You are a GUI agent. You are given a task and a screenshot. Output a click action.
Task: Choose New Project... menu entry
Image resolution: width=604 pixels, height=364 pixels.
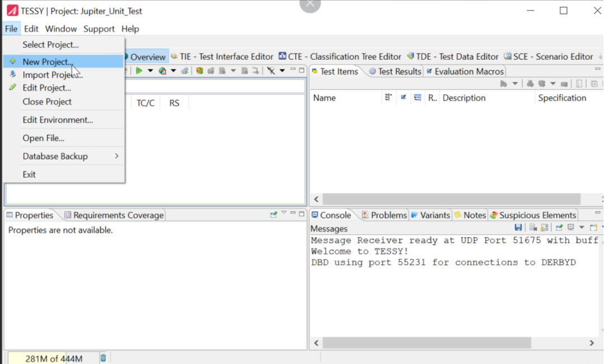pos(64,62)
